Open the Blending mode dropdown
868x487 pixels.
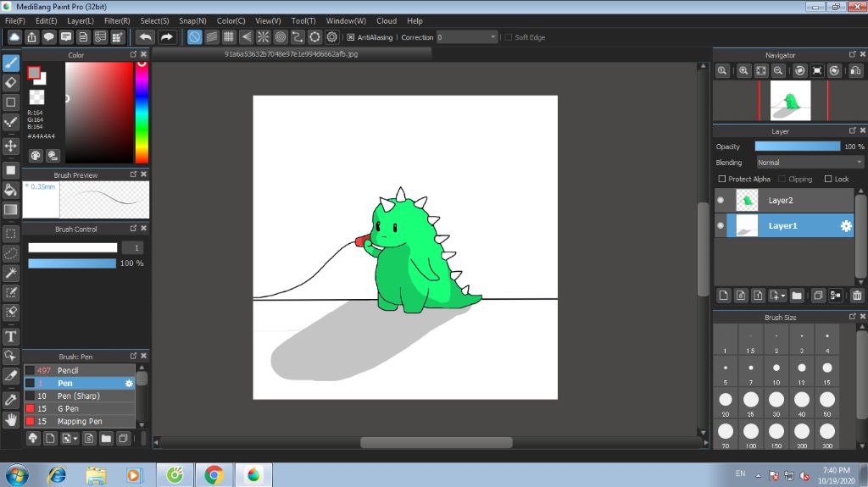click(810, 162)
